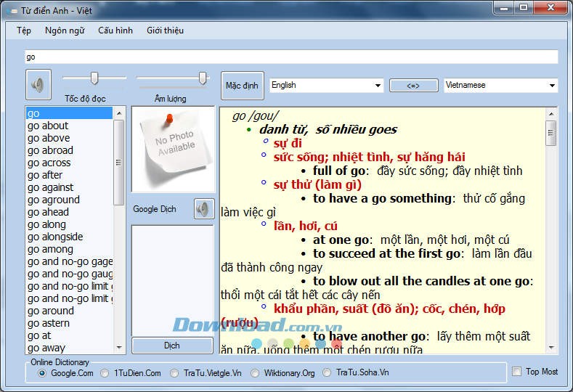Select 'go abroad' in the word list
The width and height of the screenshot is (573, 392).
51,150
